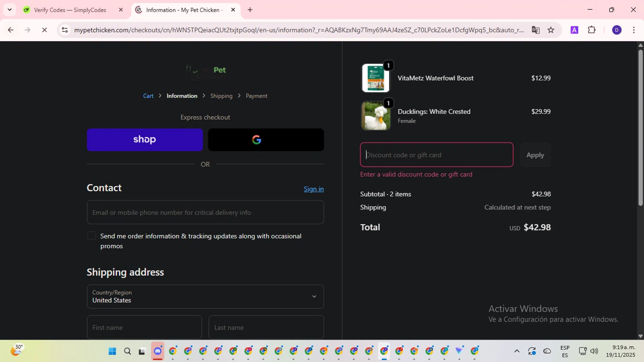Image resolution: width=644 pixels, height=362 pixels.
Task: Open the tab search dropdown chevron
Action: pyautogui.click(x=9, y=9)
